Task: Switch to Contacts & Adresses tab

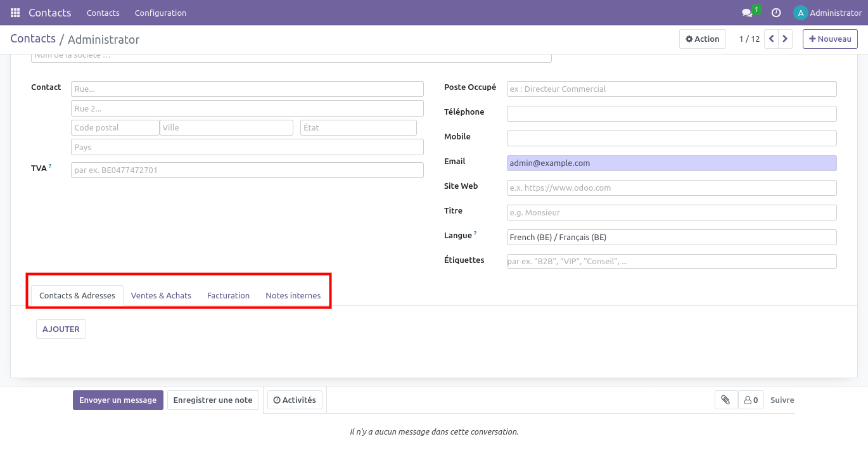Action: tap(77, 295)
